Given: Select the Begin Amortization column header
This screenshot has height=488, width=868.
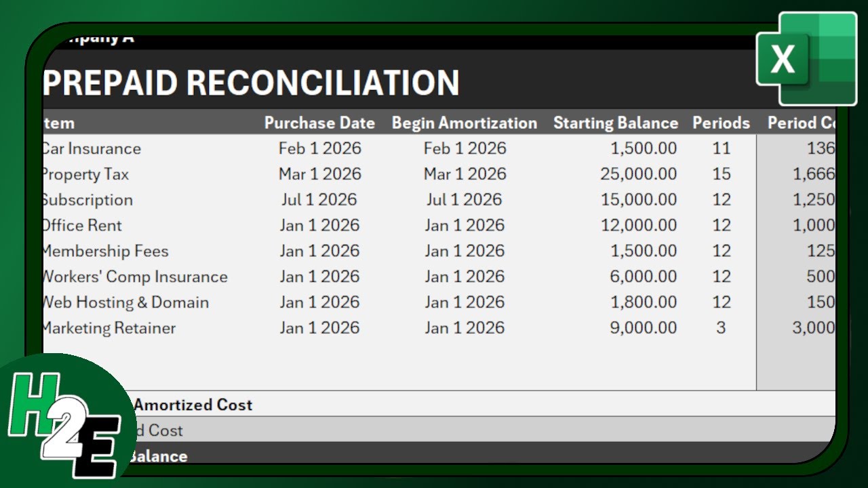Looking at the screenshot, I should tap(465, 123).
